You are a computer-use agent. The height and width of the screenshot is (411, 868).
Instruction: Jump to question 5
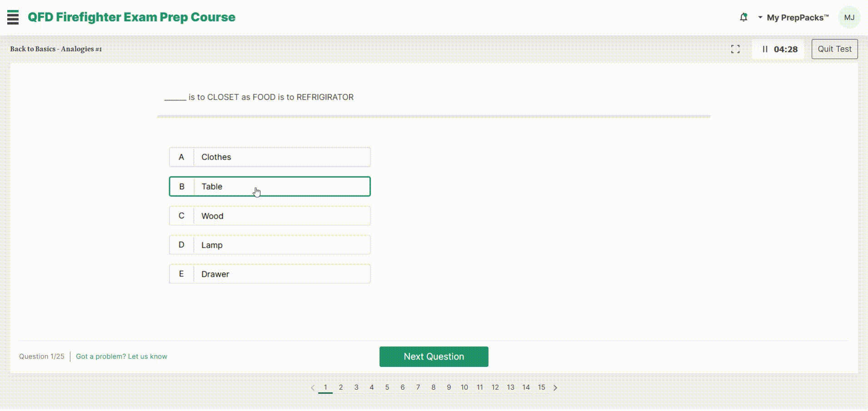click(x=387, y=387)
